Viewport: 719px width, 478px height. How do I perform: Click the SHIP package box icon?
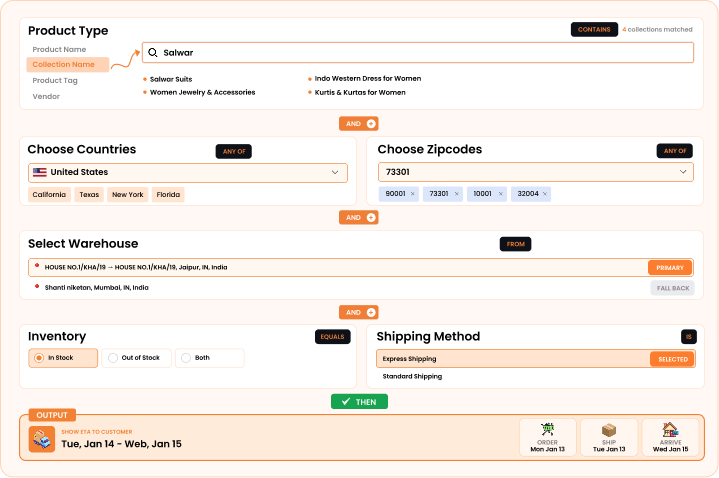(609, 430)
